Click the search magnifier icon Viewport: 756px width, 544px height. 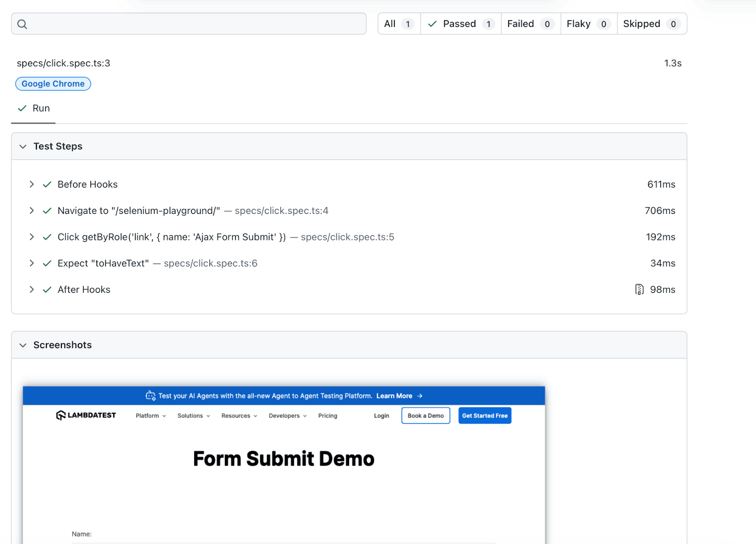pos(22,24)
